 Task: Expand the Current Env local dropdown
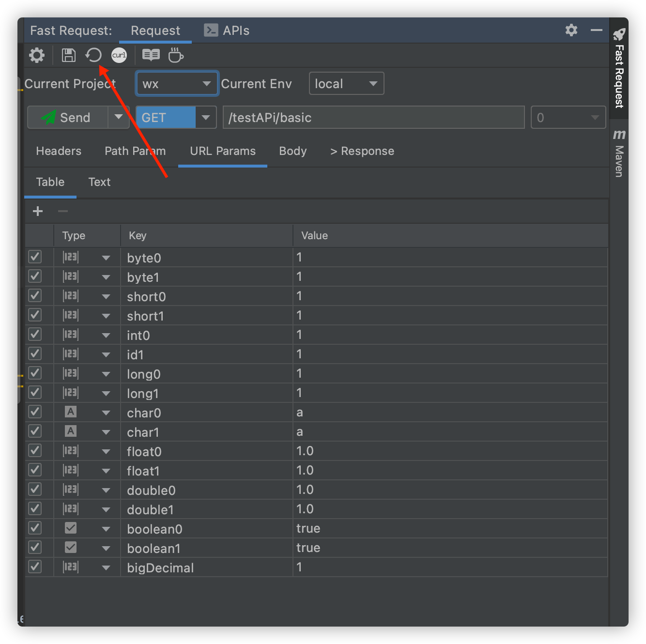[x=346, y=84]
